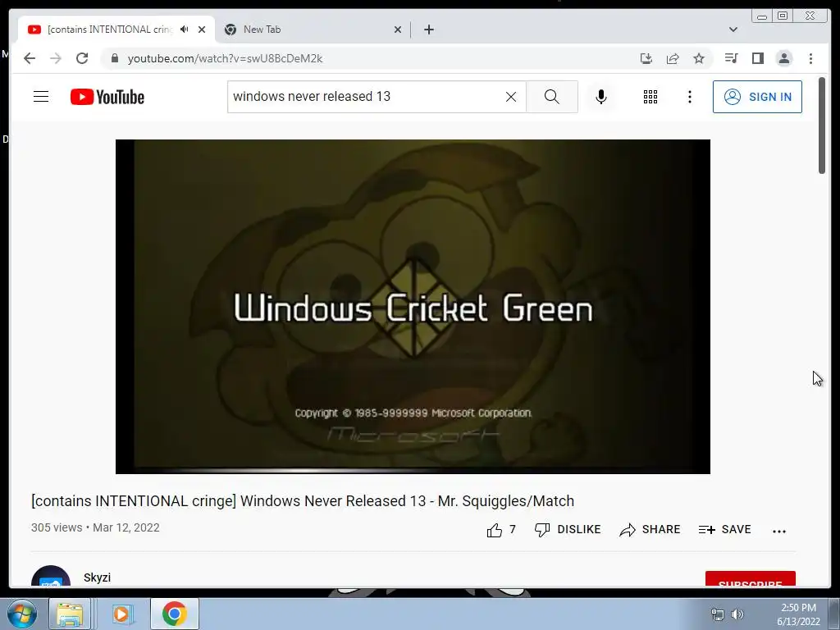Click the address bar URL
The width and height of the screenshot is (840, 630).
[225, 58]
